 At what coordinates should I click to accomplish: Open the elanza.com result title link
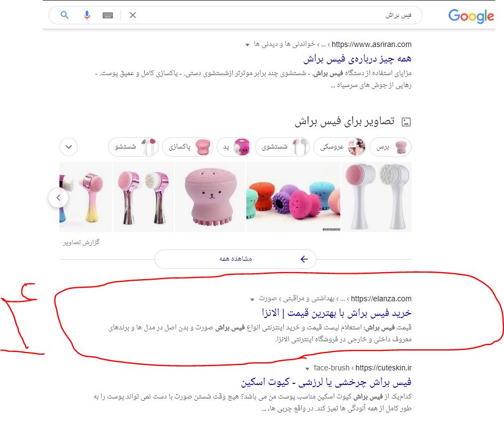pyautogui.click(x=337, y=313)
